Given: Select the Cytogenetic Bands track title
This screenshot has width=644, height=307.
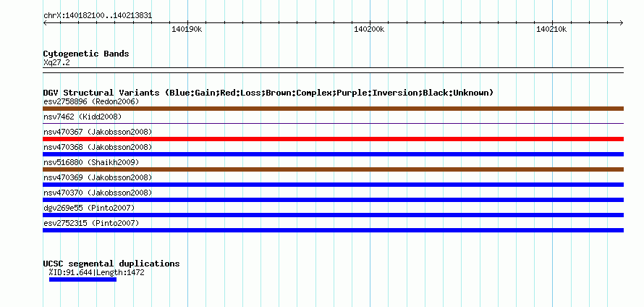Looking at the screenshot, I should pos(86,54).
